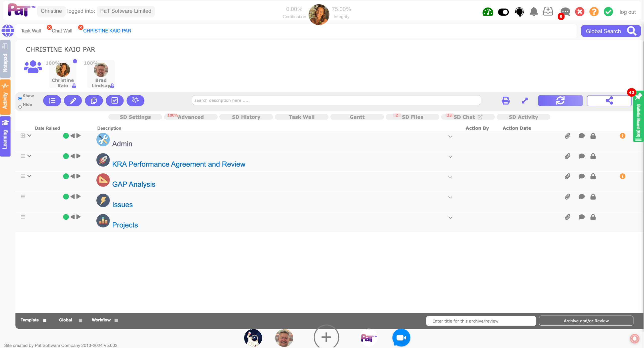
Task: Toggle the black switch in header
Action: tap(503, 12)
